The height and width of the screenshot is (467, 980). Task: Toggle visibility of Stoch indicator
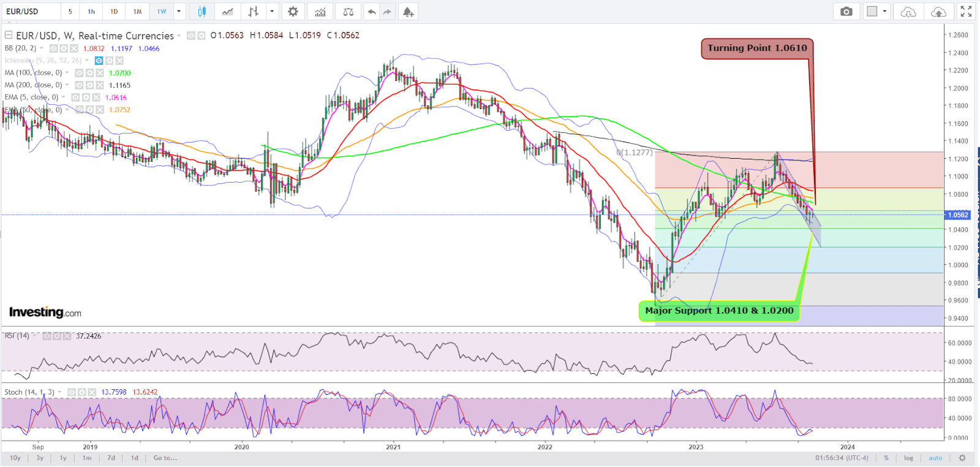coord(71,392)
